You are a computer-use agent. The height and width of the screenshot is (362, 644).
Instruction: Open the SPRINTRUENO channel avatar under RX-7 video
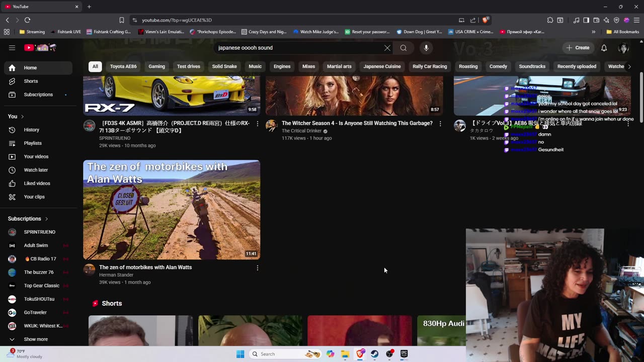(x=89, y=126)
